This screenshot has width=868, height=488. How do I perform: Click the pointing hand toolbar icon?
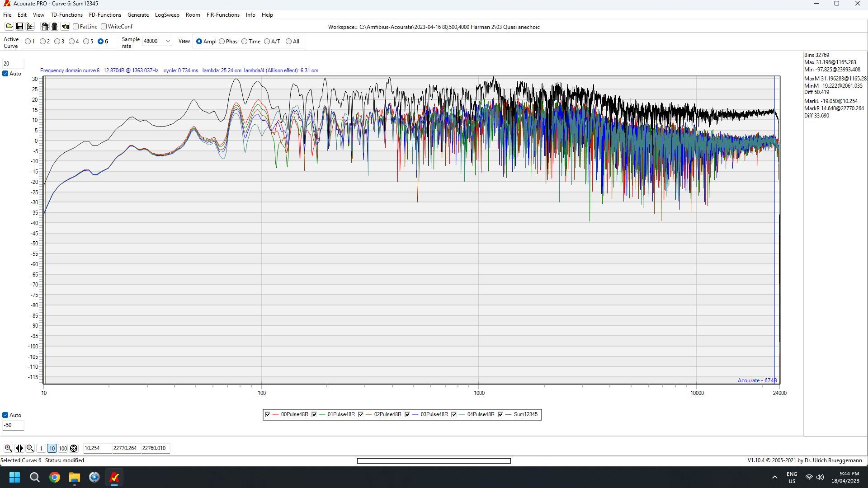[x=65, y=26]
